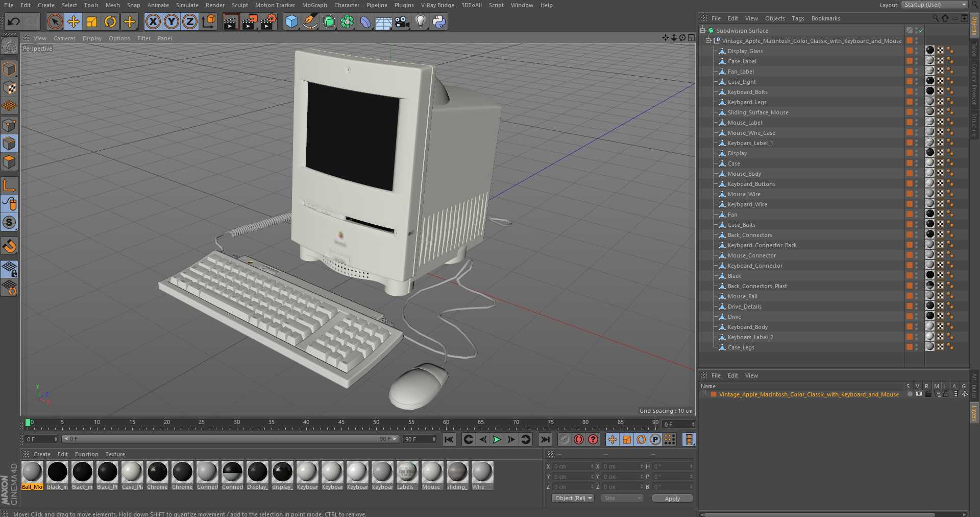This screenshot has width=980, height=517.
Task: Select the Keyboard_Wire object
Action: click(x=747, y=204)
